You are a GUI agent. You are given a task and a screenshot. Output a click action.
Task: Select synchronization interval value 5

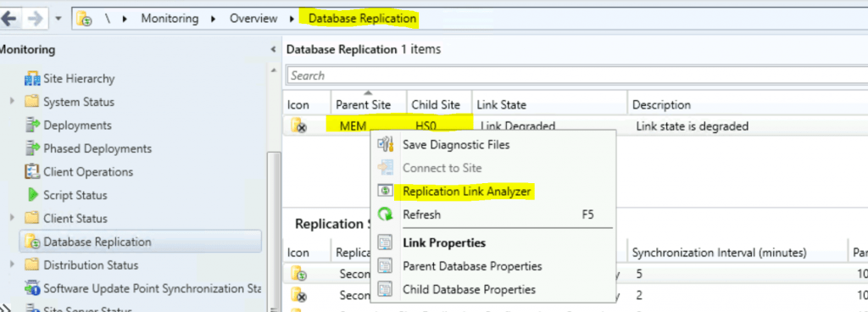[639, 274]
